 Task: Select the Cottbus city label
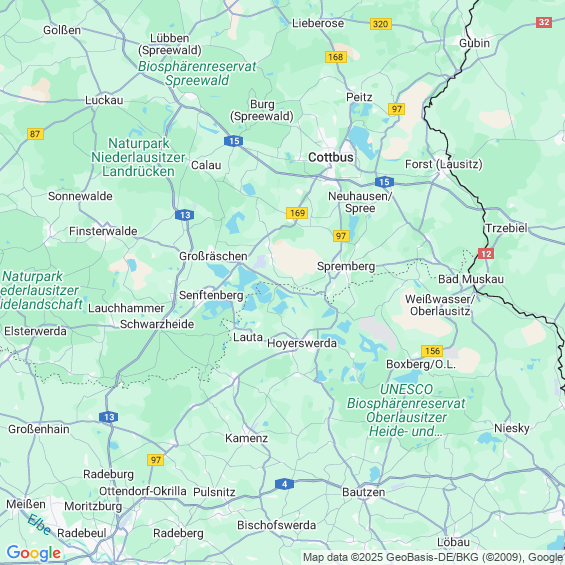(x=331, y=157)
